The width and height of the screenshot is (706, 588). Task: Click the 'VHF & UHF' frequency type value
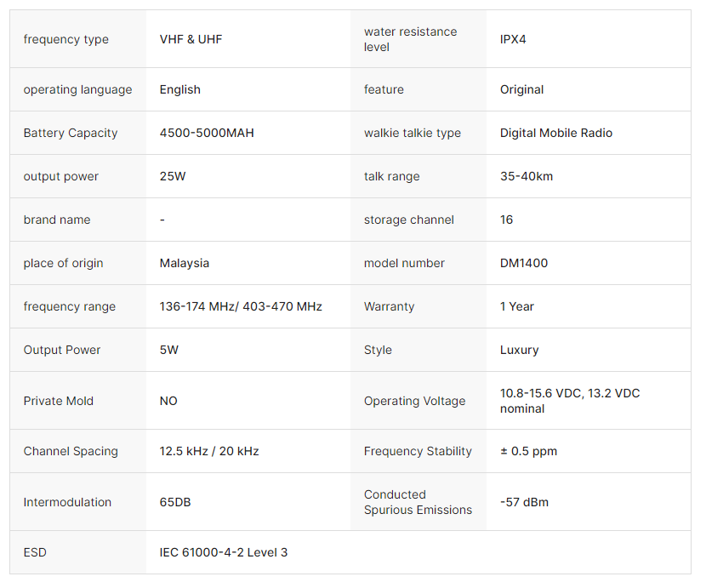(191, 39)
